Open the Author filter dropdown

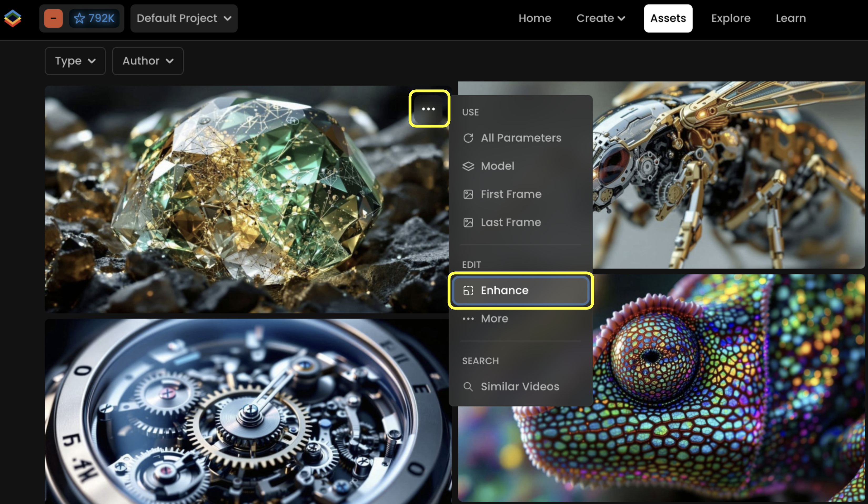click(148, 61)
